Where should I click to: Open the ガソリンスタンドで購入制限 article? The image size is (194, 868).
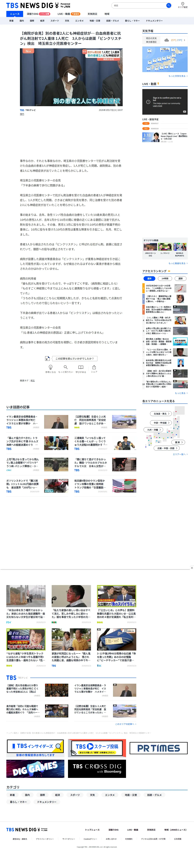tap(37, 486)
